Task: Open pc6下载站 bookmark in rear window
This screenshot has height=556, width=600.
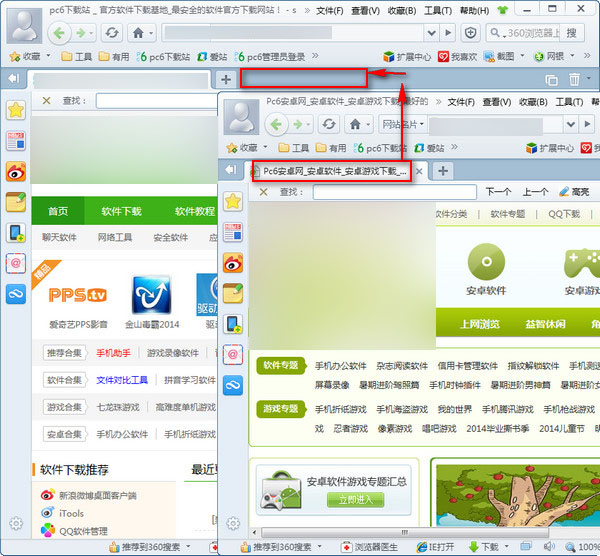Action: click(x=163, y=57)
